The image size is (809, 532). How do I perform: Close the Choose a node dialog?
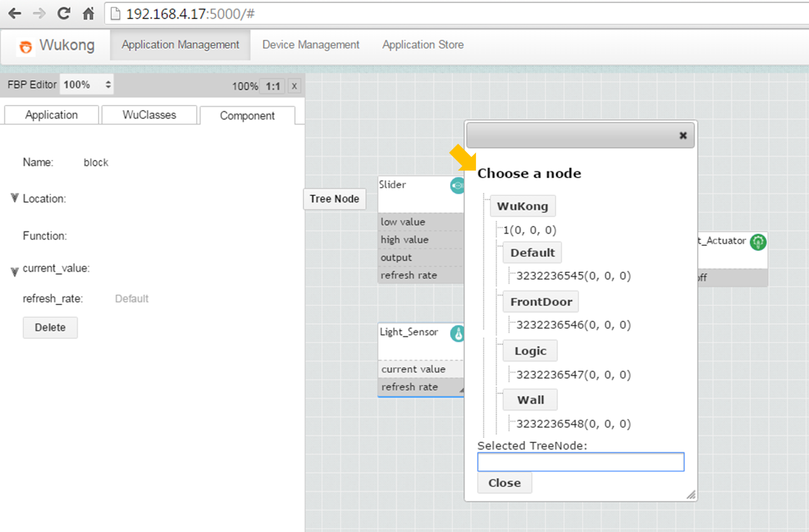[x=683, y=135]
